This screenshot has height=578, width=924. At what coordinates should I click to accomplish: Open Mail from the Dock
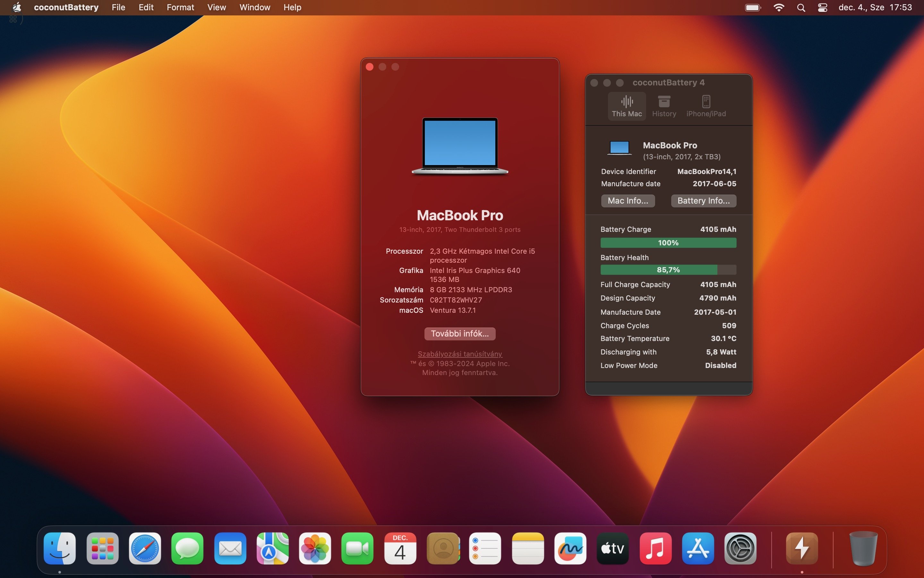point(230,548)
